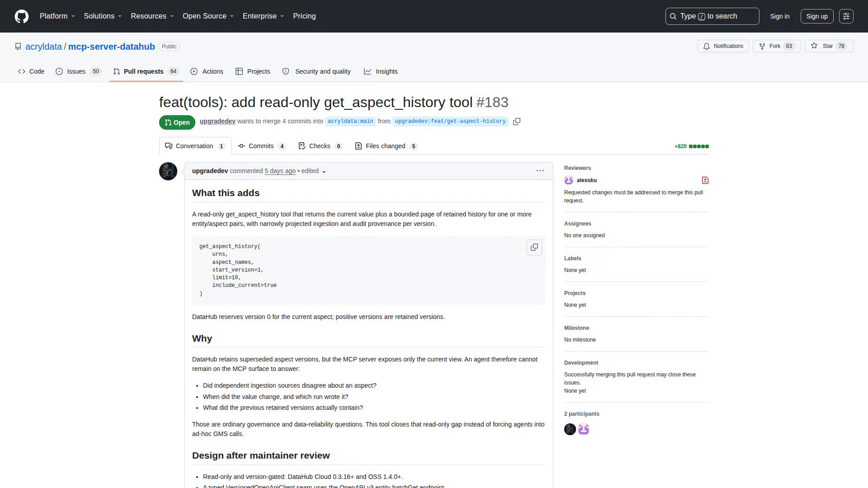Select the Conversation tab
868x488 pixels.
coord(195,146)
